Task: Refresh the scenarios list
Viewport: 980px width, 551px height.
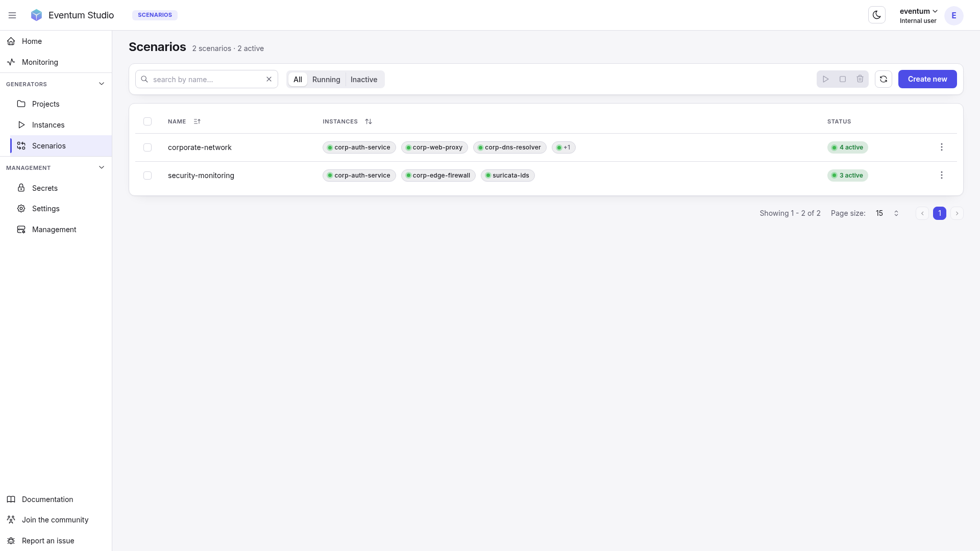Action: (x=884, y=79)
